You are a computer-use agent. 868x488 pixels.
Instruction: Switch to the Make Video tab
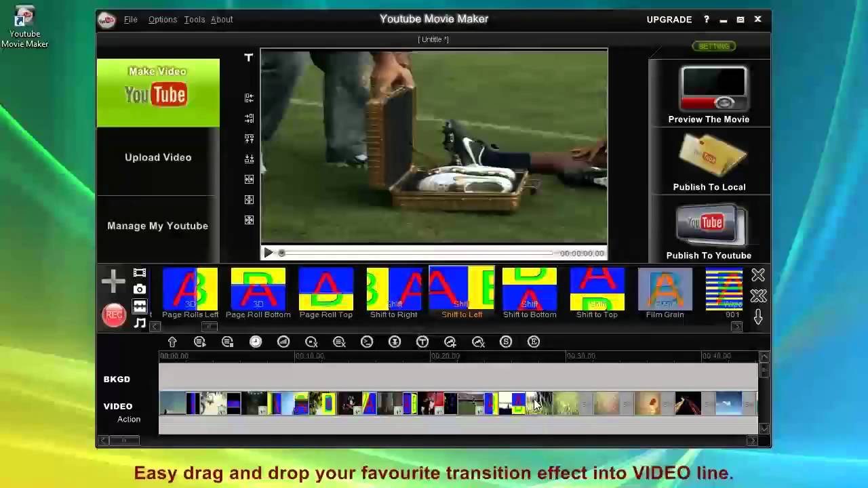pos(158,93)
